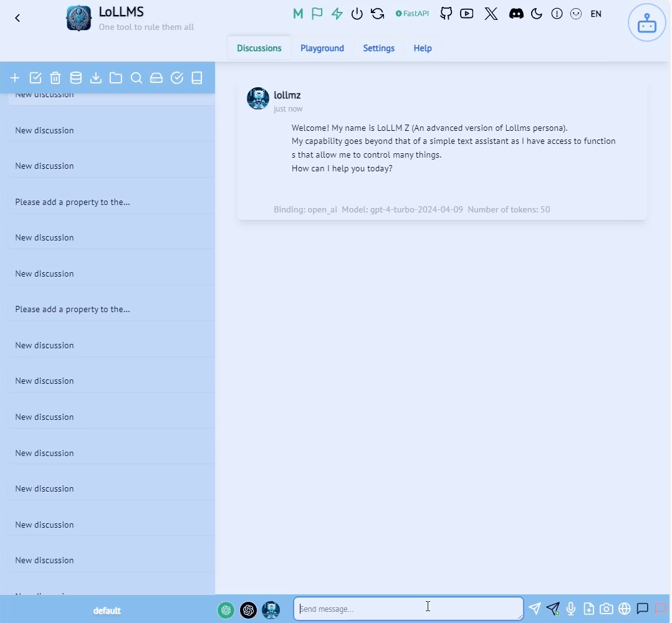Create new discussion with plus icon
This screenshot has height=623, width=672.
[15, 78]
